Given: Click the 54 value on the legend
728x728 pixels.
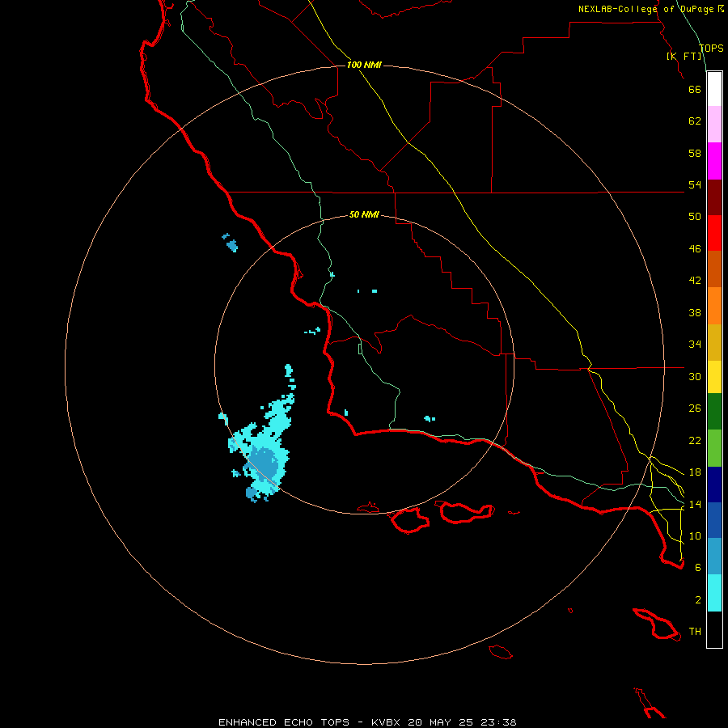Looking at the screenshot, I should click(x=695, y=184).
